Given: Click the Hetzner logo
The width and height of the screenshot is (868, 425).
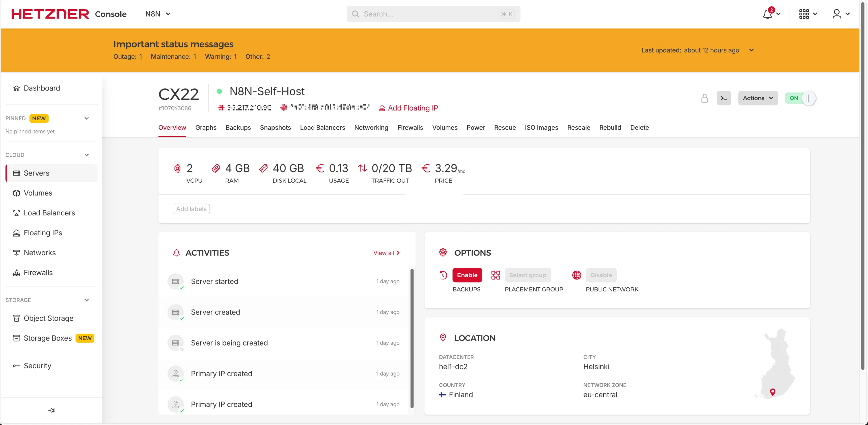Looking at the screenshot, I should (50, 14).
